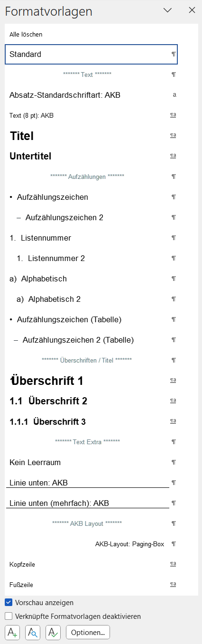Click the New Style icon button
The image size is (202, 644).
[12, 633]
